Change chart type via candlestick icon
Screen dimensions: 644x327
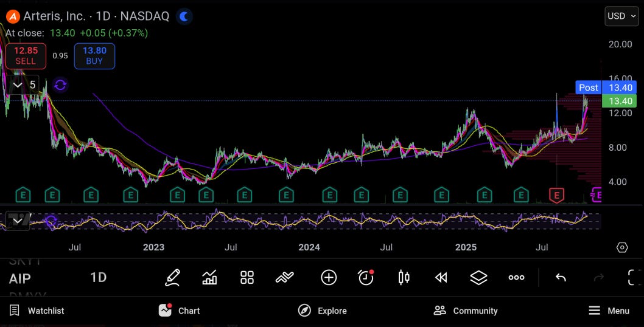(404, 278)
